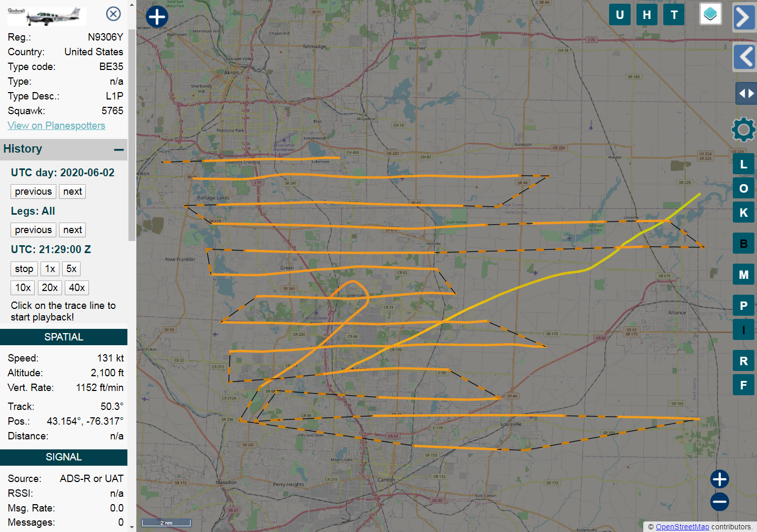Click the blue plus icon at map top-left
Screen dimensions: 757x532
157,16
